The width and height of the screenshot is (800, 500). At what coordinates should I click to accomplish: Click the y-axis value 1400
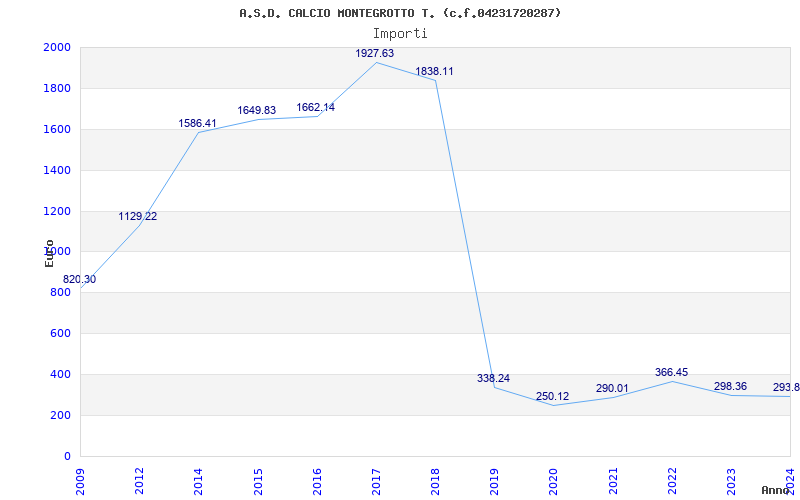(x=57, y=170)
